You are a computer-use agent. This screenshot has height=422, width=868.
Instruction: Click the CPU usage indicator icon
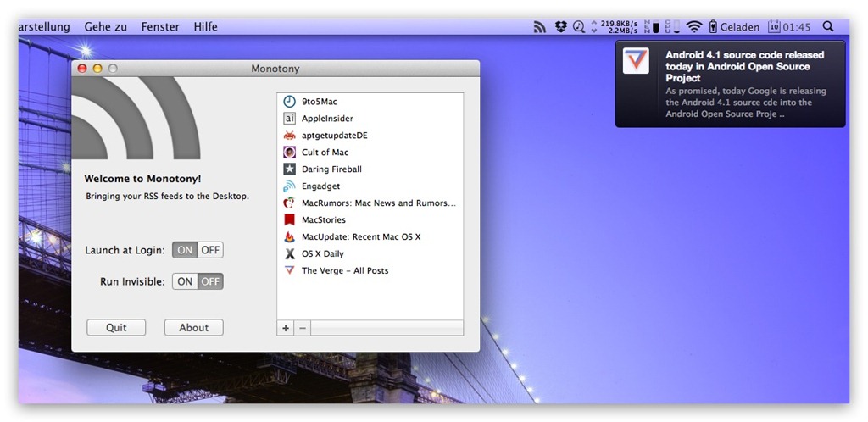pos(672,26)
